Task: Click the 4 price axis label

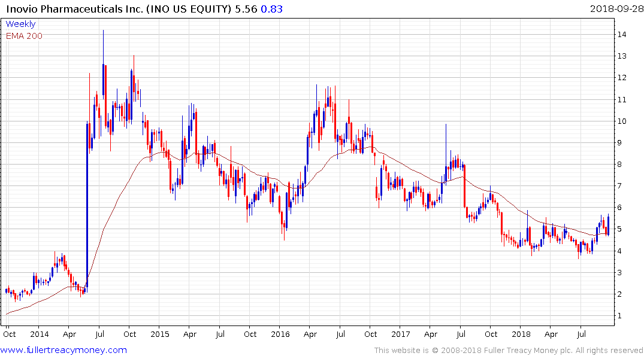Action: 620,251
